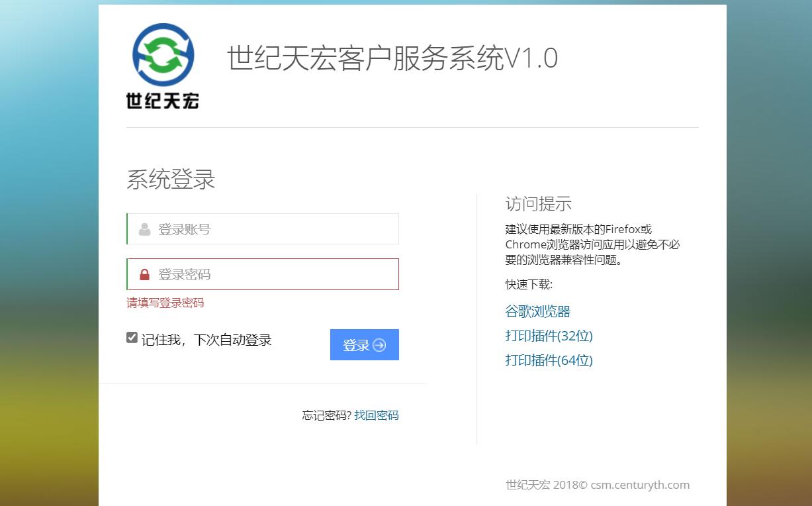Focus the 登录账号 input field
This screenshot has height=506, width=812.
click(271, 230)
